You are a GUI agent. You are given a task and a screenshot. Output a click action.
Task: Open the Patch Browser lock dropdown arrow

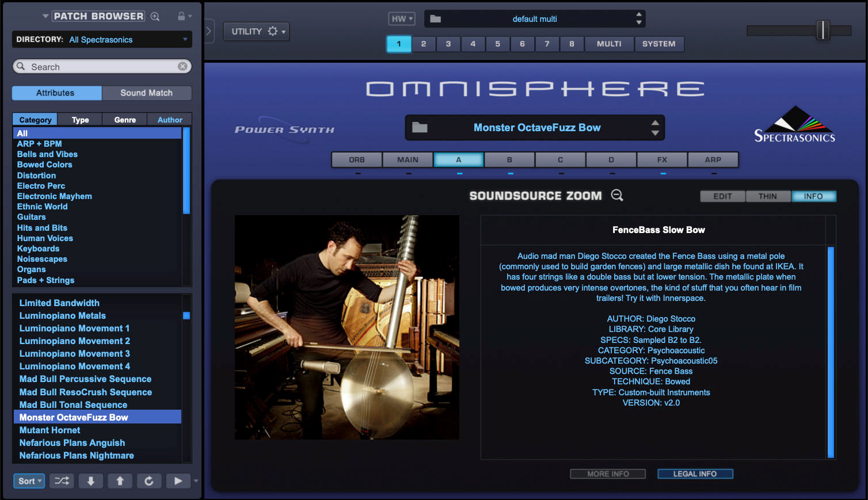point(189,17)
